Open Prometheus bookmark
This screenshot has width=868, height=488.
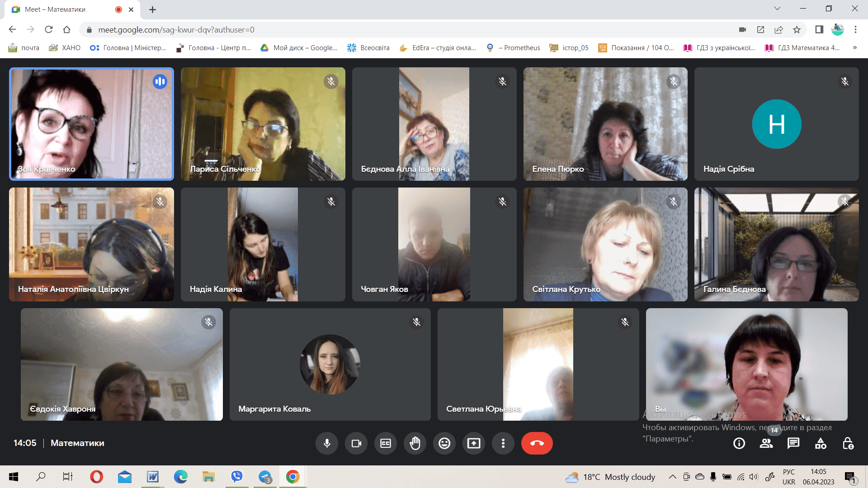click(x=513, y=48)
